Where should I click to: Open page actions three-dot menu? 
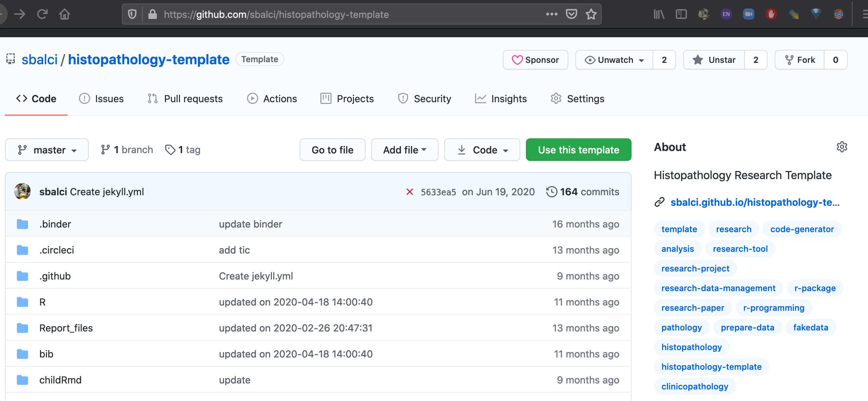pyautogui.click(x=552, y=14)
